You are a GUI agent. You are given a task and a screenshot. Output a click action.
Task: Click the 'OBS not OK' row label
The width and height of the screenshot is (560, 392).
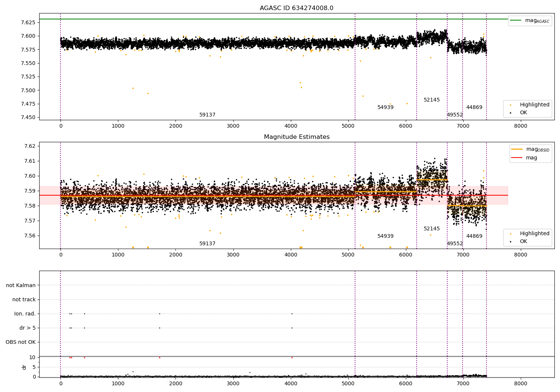(21, 342)
